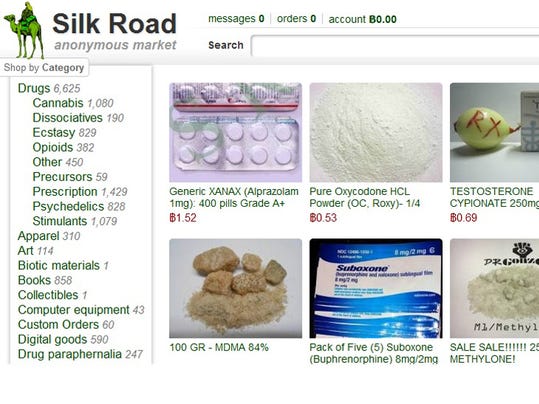Click the brown crystals product thumbnail
Viewport: 539px width, 404px height.
click(235, 288)
